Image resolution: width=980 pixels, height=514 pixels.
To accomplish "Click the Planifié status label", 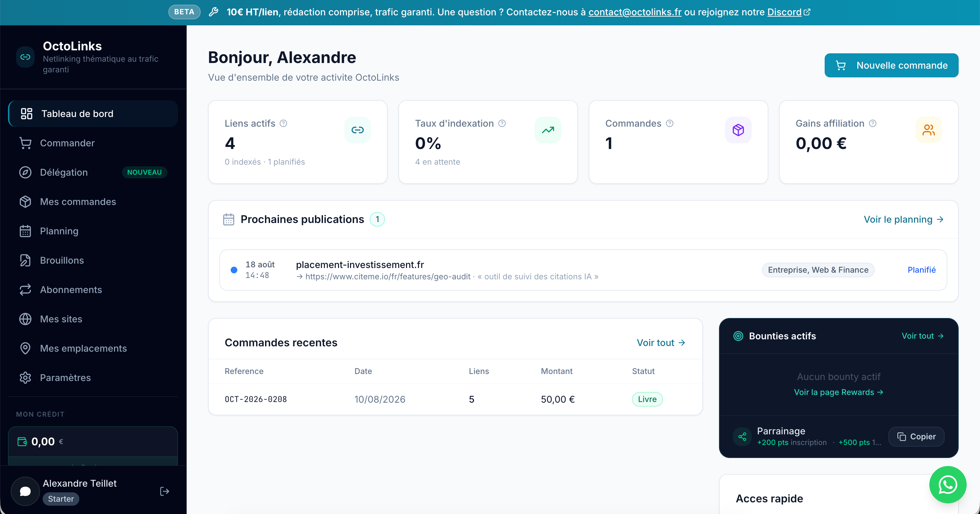I will (x=921, y=270).
